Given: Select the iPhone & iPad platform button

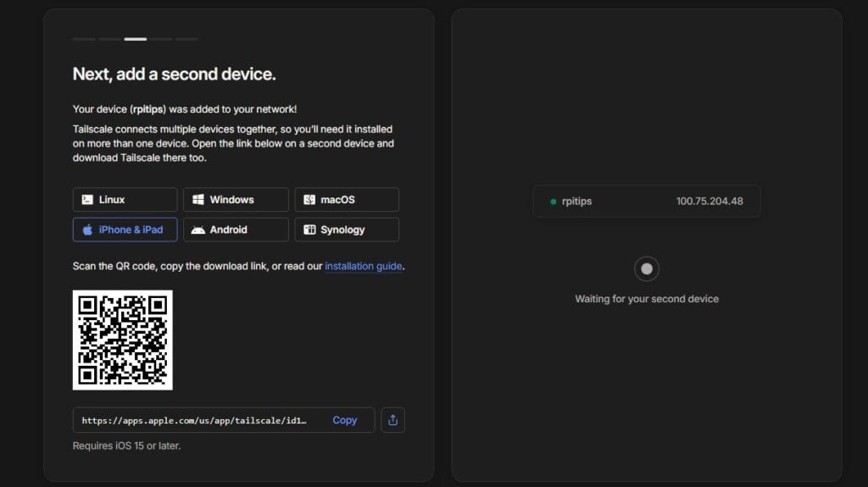Looking at the screenshot, I should pyautogui.click(x=125, y=230).
